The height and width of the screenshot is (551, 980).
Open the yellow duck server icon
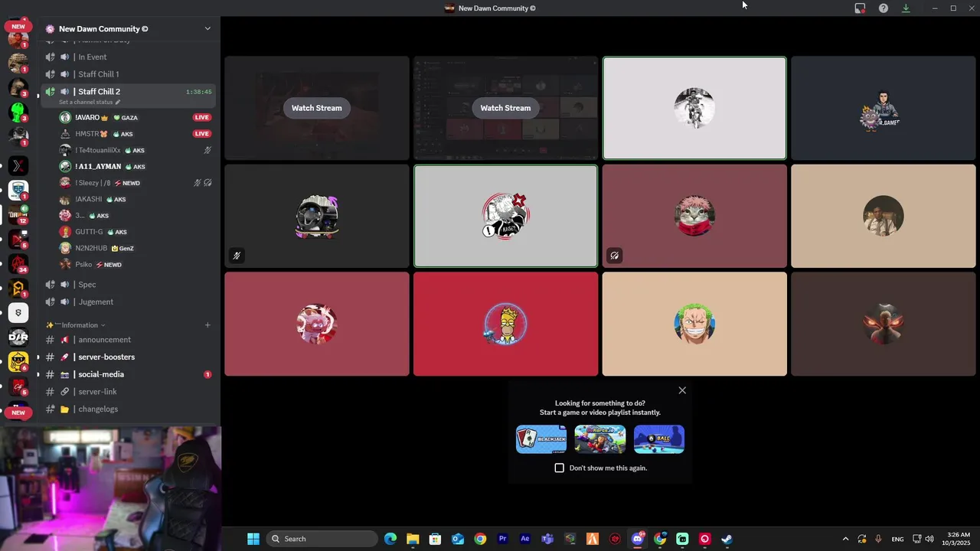(x=18, y=361)
